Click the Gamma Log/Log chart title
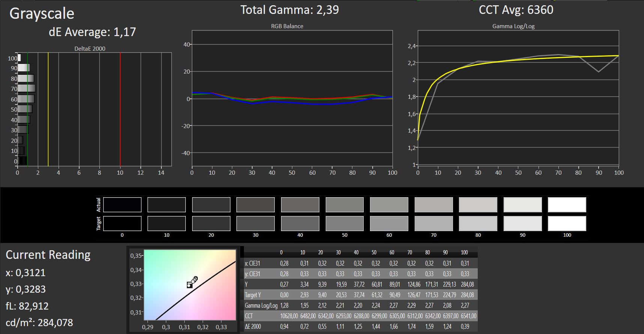 513,26
